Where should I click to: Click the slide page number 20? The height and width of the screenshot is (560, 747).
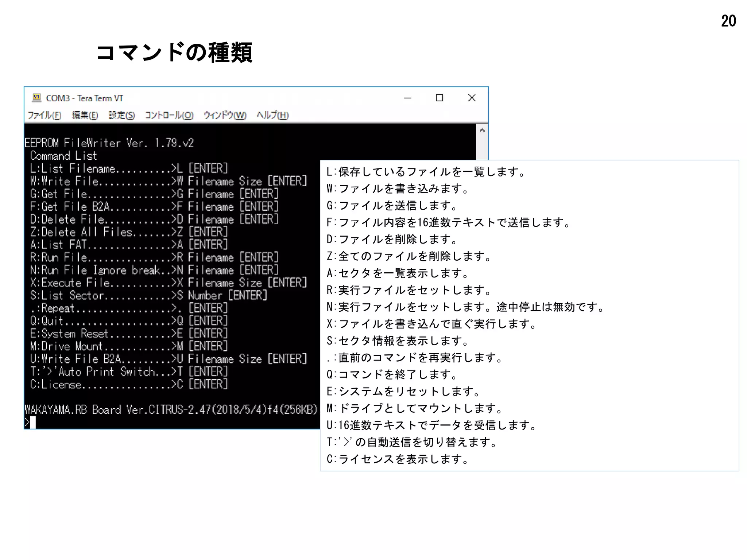point(728,21)
